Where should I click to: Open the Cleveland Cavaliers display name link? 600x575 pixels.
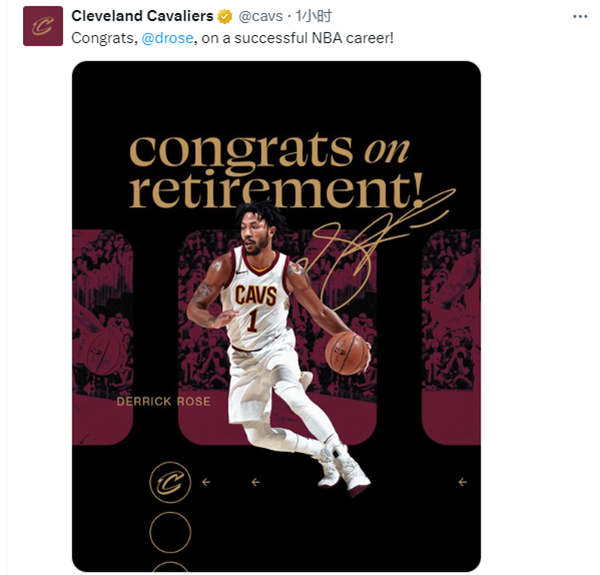(x=142, y=17)
